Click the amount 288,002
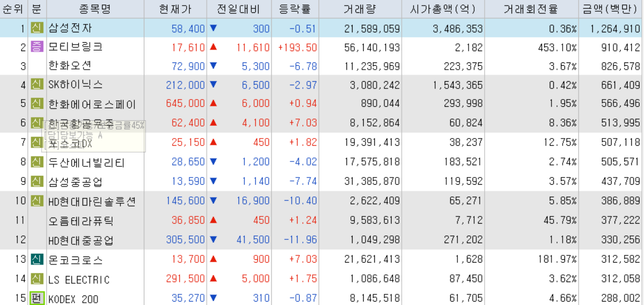644x305 pixels. coord(621,298)
